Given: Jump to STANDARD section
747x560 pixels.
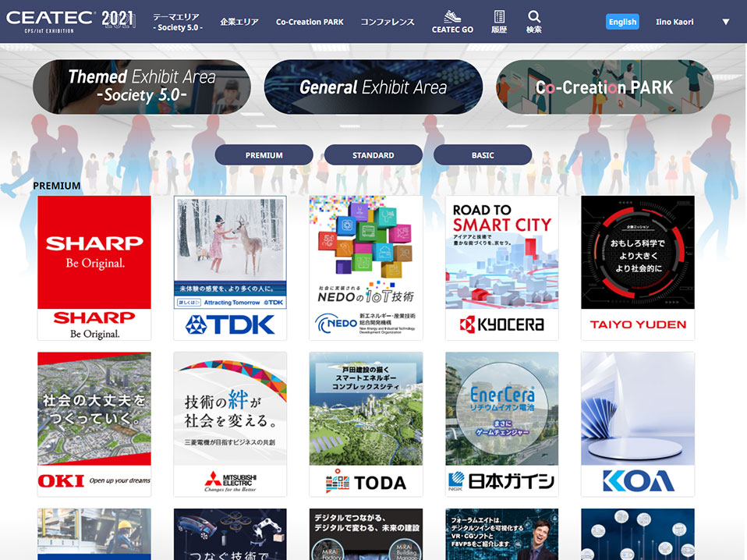Looking at the screenshot, I should click(x=373, y=155).
